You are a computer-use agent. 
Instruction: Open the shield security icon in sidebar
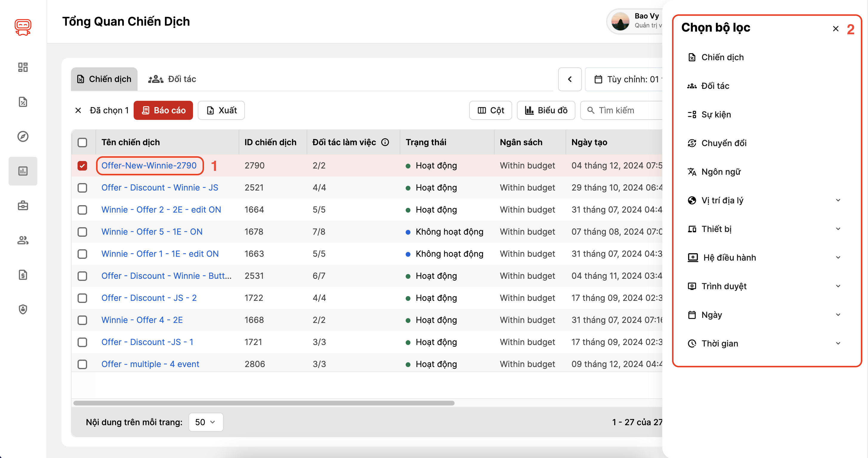23,309
